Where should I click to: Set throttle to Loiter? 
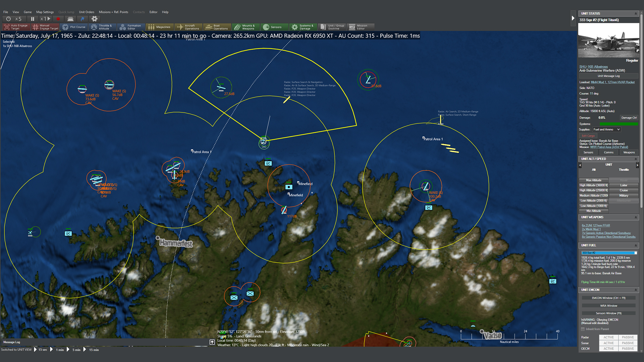point(624,185)
